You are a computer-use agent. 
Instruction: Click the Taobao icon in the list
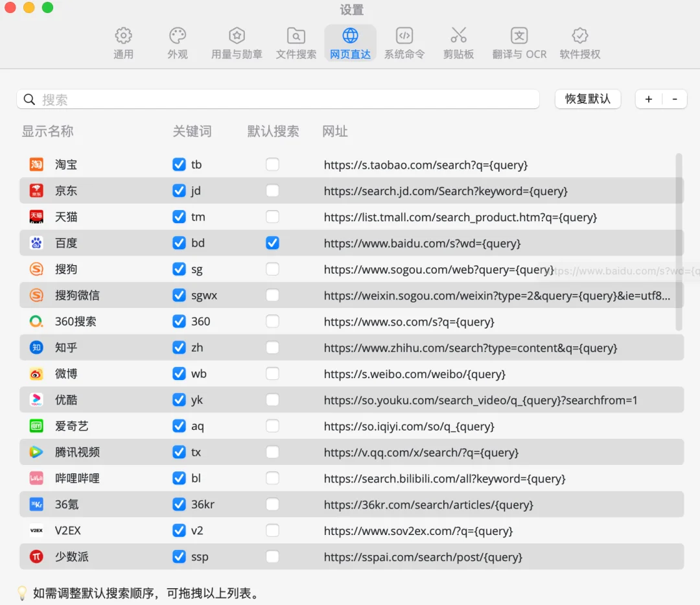point(36,165)
